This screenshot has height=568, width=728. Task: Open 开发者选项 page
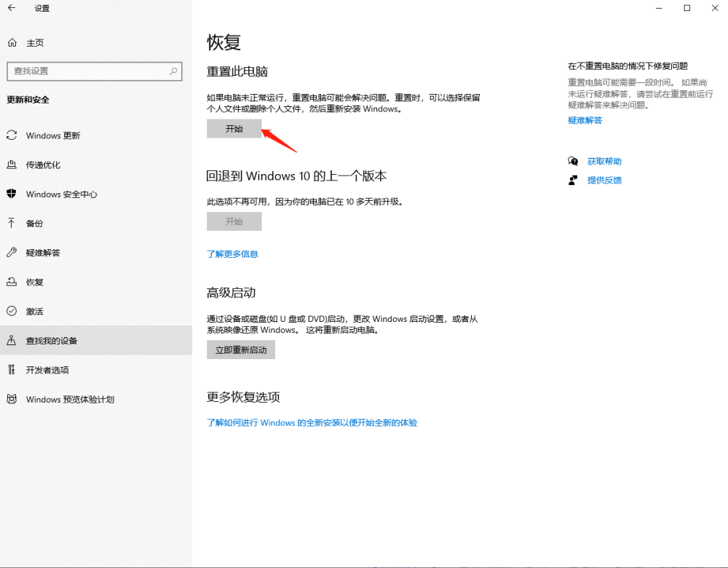click(96, 370)
